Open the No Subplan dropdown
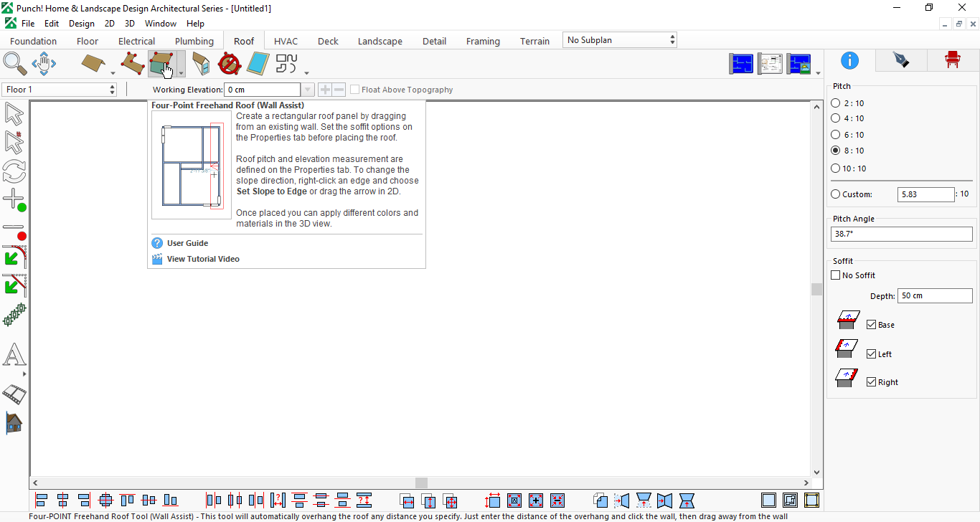This screenshot has height=522, width=980. [621, 40]
